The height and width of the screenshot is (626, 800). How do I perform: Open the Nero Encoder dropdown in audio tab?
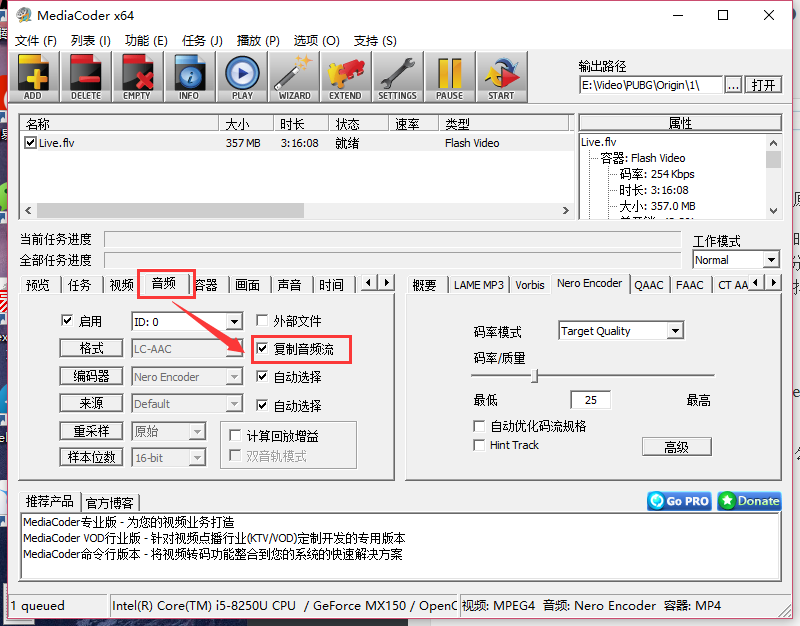tap(234, 377)
